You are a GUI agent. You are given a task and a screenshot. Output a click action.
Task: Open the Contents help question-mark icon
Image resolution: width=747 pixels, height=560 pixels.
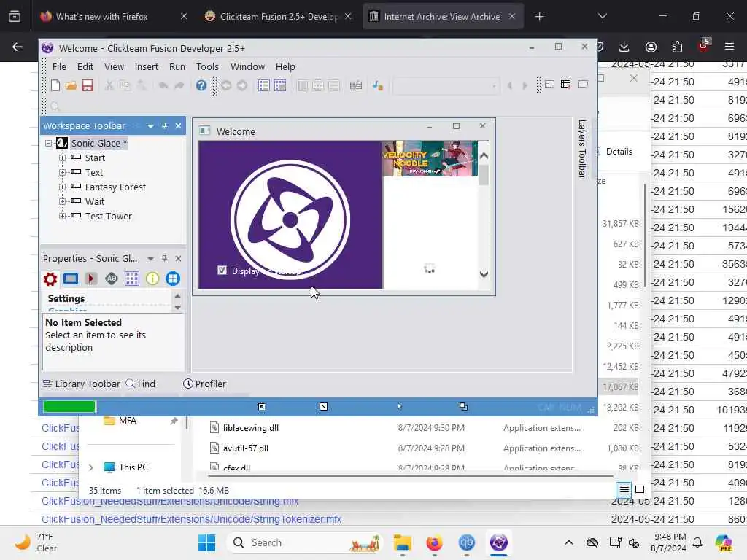click(201, 85)
